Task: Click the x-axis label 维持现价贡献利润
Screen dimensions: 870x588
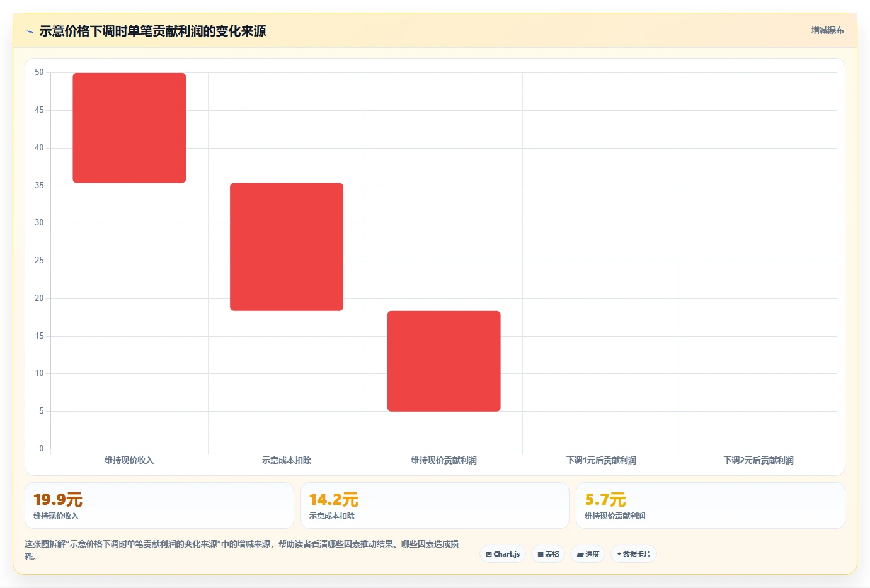Action: (444, 461)
